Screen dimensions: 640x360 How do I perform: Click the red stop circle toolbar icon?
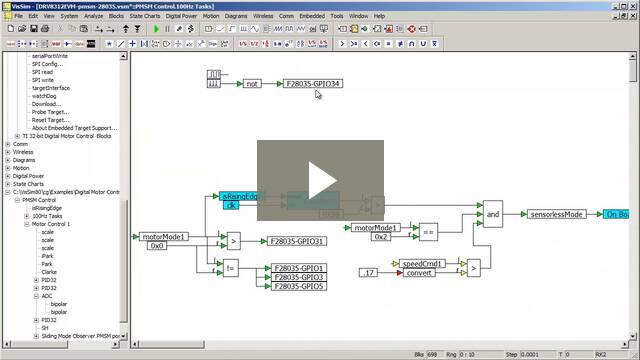tap(411, 29)
